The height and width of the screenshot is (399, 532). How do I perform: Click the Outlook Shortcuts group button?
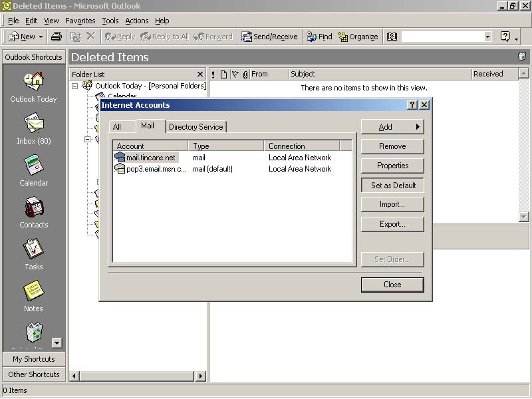click(34, 57)
